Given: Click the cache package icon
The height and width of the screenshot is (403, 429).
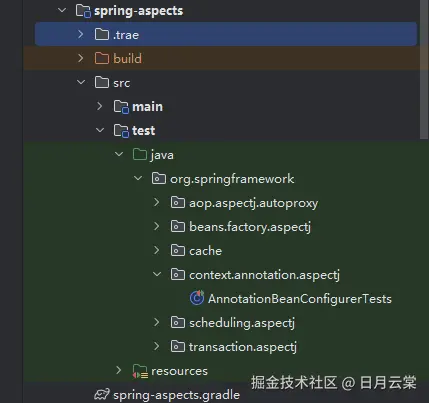Looking at the screenshot, I should (178, 250).
